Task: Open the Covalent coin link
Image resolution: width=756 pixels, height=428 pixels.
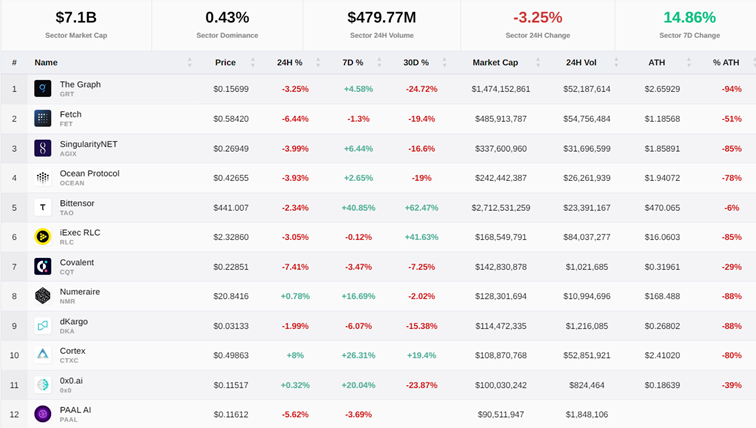Action: (x=77, y=262)
